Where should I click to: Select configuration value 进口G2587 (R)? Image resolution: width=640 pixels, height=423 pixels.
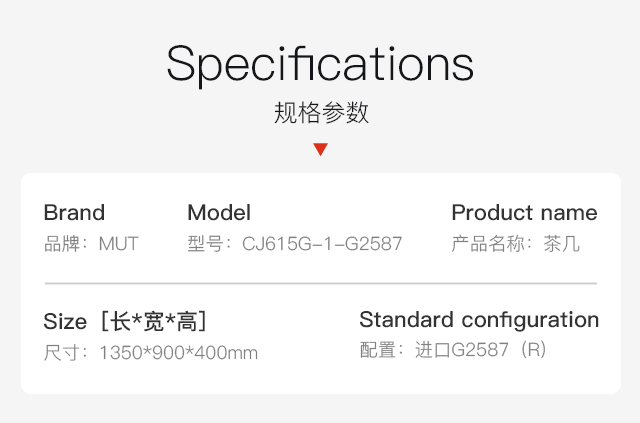coord(481,350)
